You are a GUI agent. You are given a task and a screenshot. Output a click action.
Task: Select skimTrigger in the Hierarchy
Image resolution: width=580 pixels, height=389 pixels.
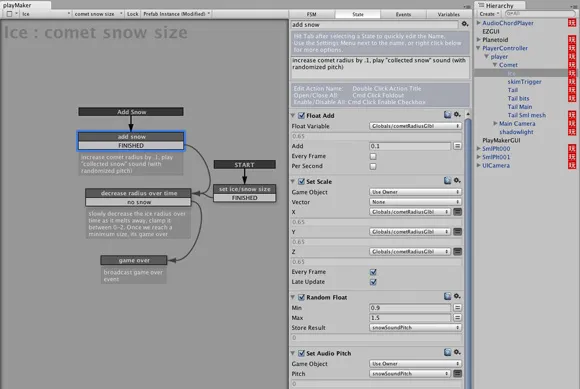[x=524, y=82]
